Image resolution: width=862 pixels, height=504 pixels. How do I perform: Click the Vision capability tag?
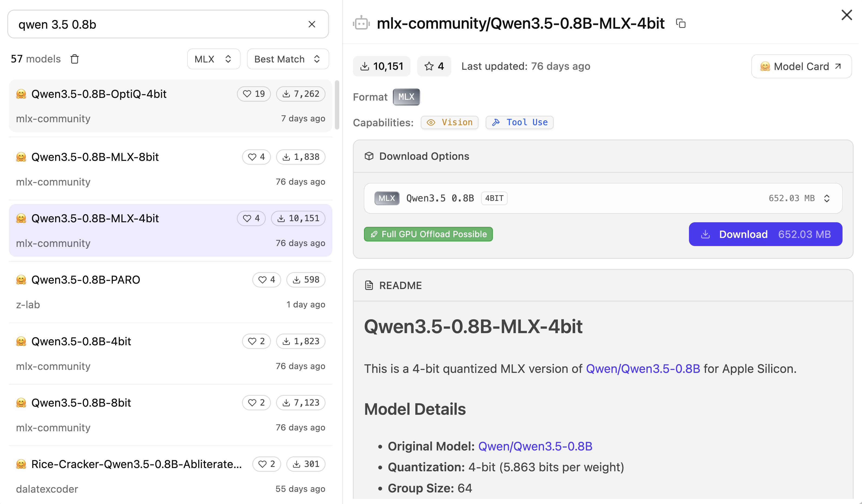(x=449, y=122)
